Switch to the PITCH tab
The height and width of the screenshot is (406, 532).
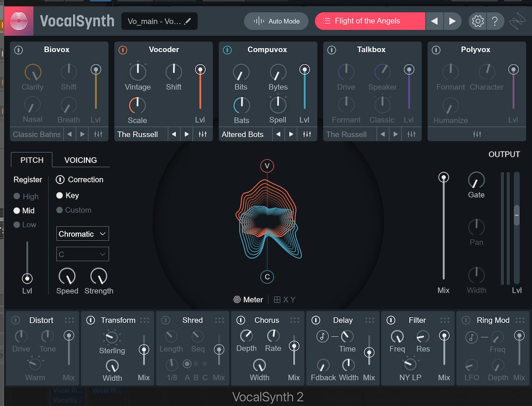click(x=32, y=160)
